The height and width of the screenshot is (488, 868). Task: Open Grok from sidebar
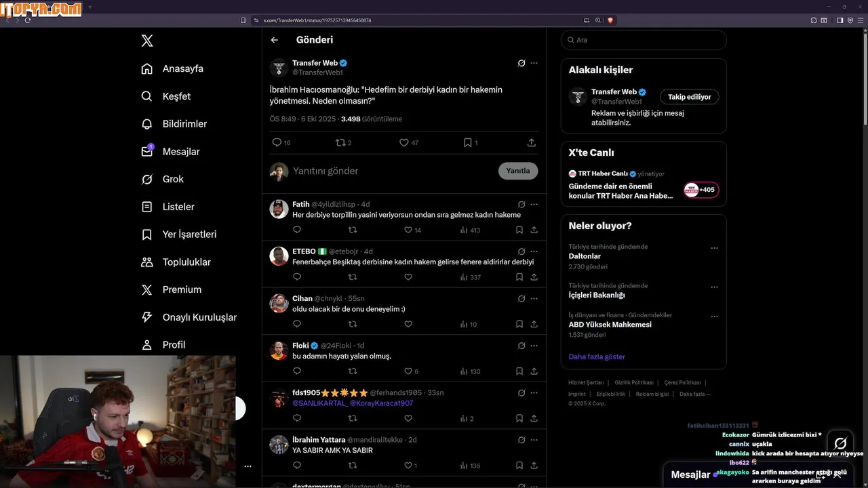(162, 179)
